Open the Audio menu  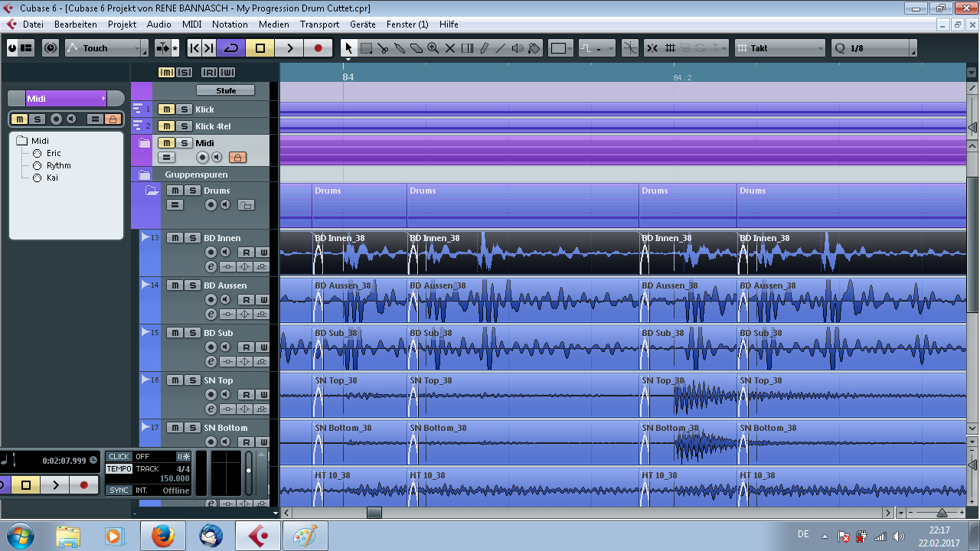click(159, 24)
